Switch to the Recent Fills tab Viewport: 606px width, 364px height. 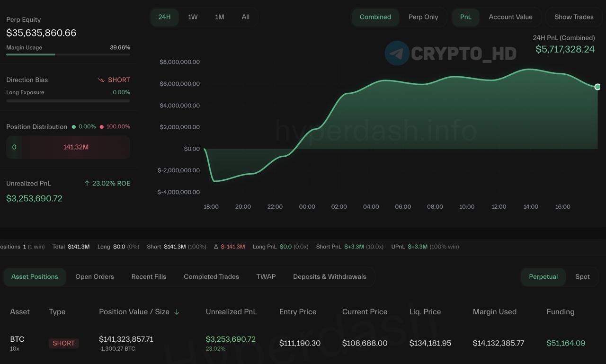(x=149, y=276)
